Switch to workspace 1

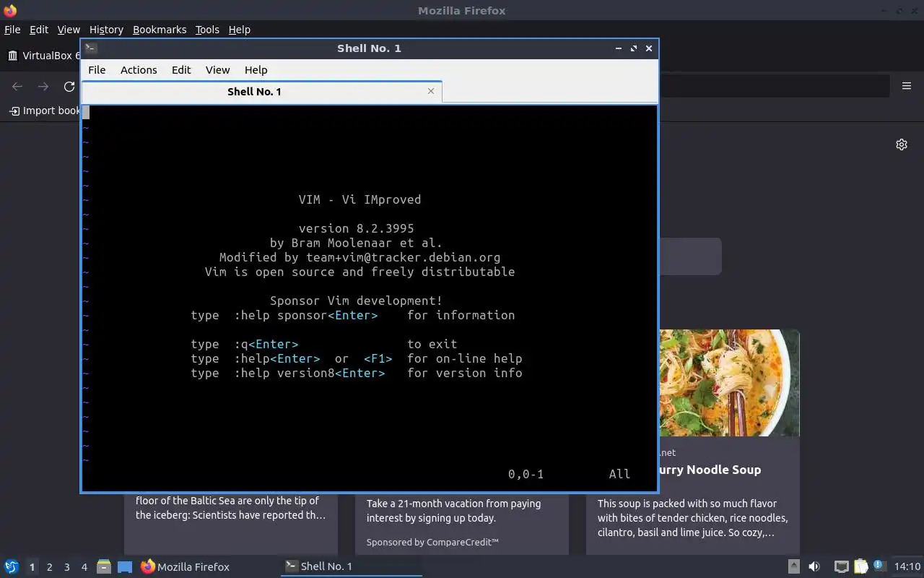(32, 567)
